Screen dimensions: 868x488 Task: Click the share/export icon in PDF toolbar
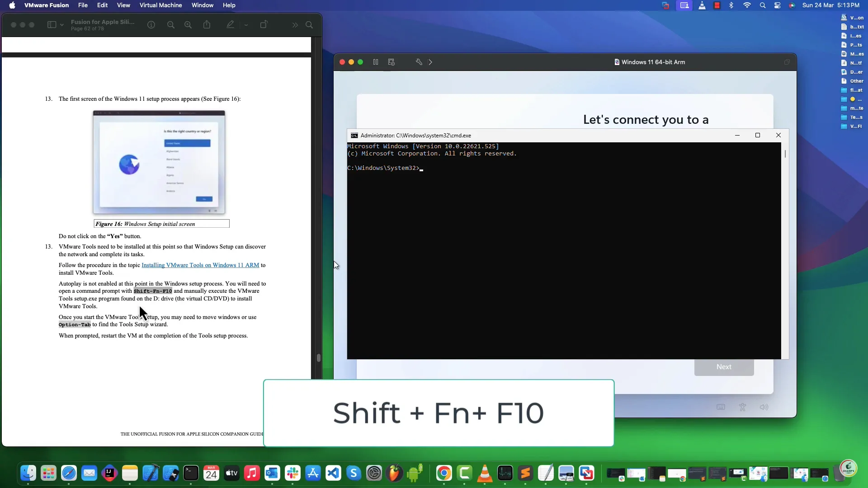point(207,24)
